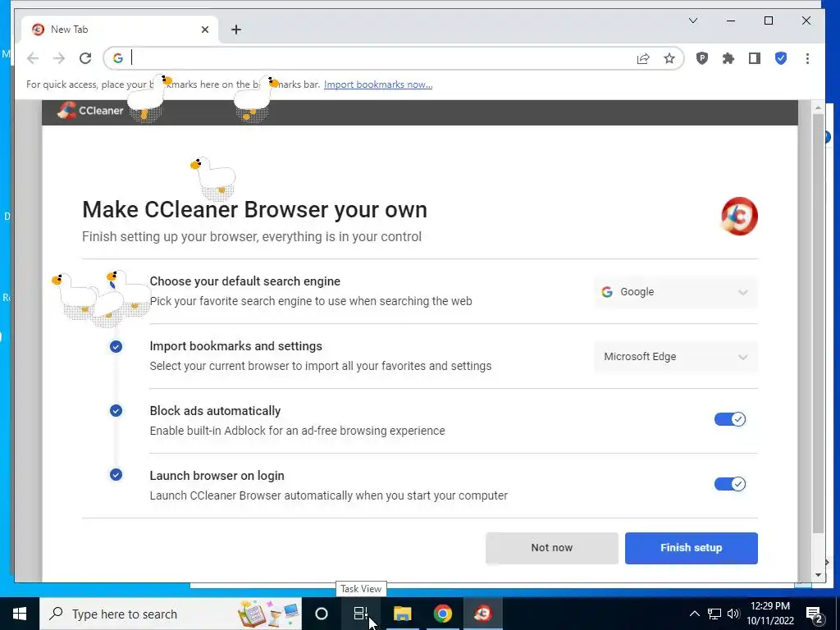
Task: Open the three-dot browser menu
Action: point(807,58)
